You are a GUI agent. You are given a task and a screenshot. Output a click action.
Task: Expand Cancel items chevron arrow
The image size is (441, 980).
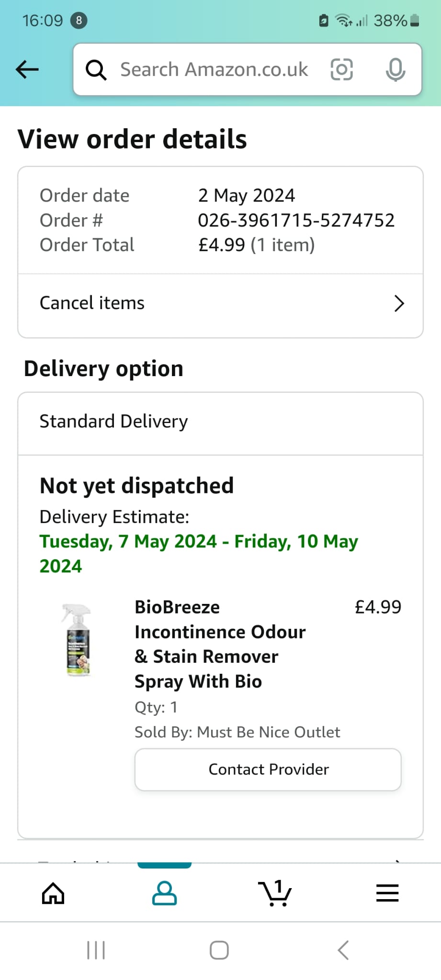pyautogui.click(x=399, y=303)
